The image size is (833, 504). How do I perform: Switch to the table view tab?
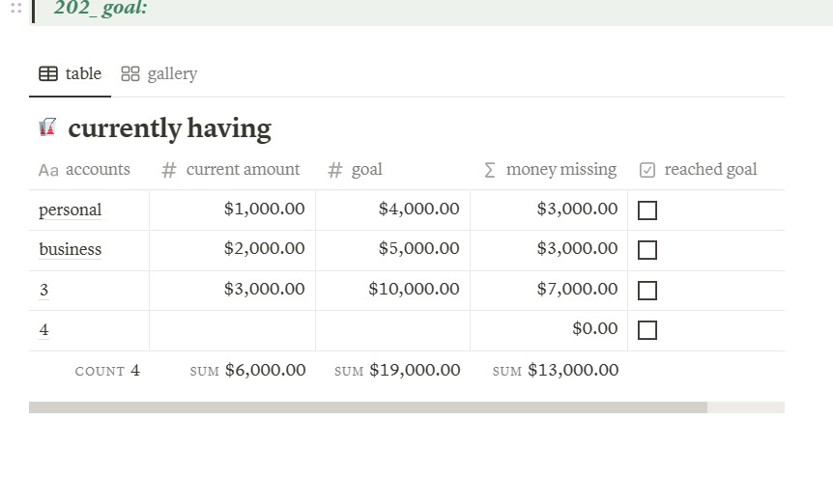[71, 74]
